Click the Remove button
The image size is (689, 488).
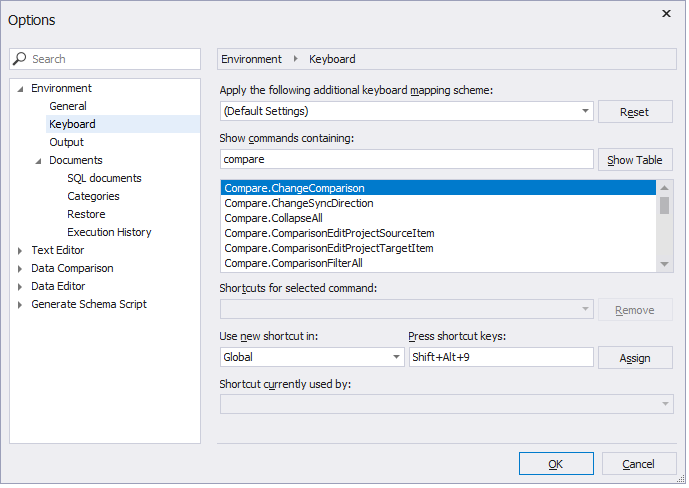(635, 310)
